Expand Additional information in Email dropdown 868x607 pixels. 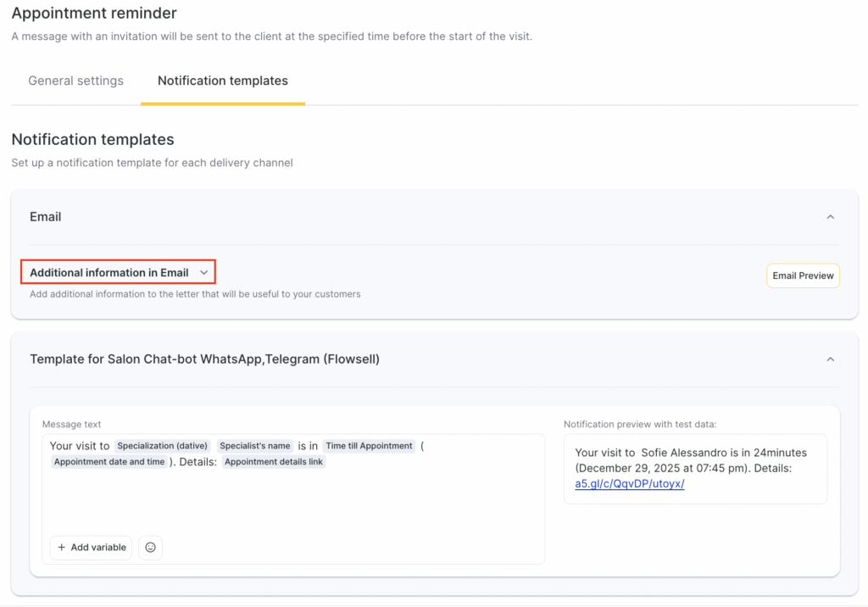[118, 273]
